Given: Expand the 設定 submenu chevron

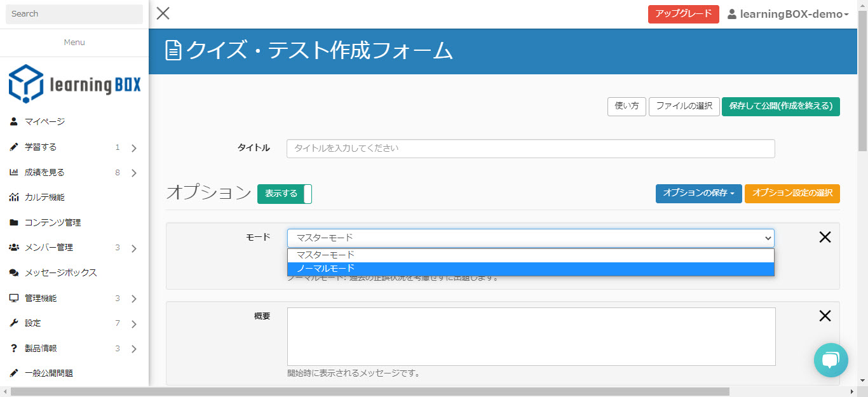Looking at the screenshot, I should (x=133, y=324).
